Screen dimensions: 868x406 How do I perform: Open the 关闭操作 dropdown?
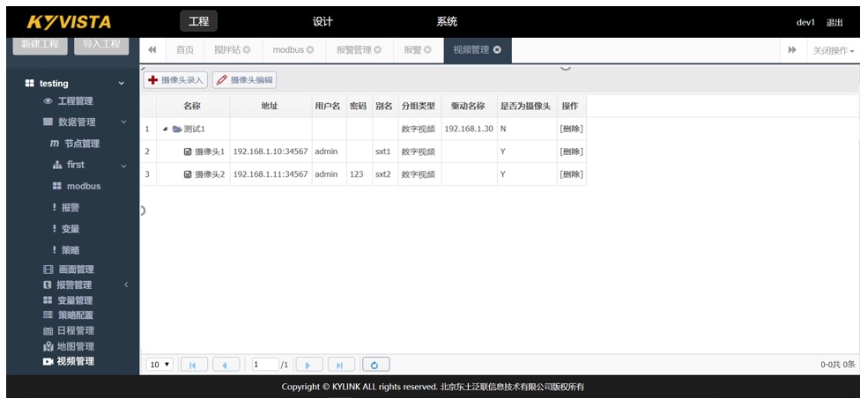833,51
